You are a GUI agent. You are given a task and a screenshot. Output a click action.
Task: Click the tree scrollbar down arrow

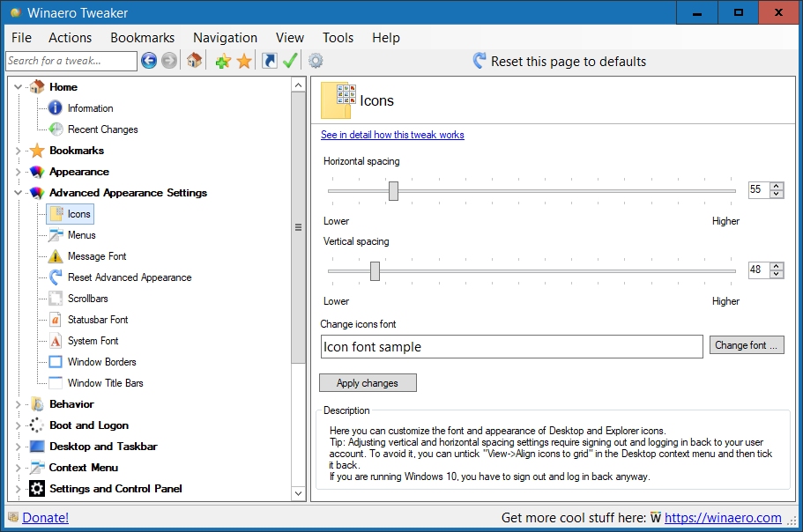(x=299, y=493)
